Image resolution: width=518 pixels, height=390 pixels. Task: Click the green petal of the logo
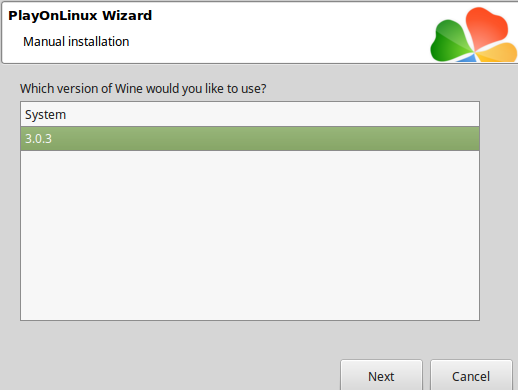pyautogui.click(x=450, y=42)
